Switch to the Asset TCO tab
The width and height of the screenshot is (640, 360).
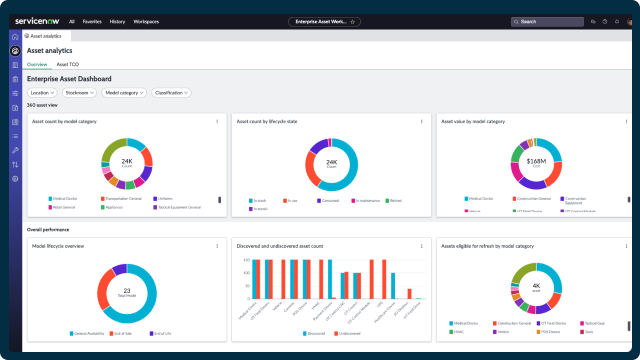pos(68,64)
